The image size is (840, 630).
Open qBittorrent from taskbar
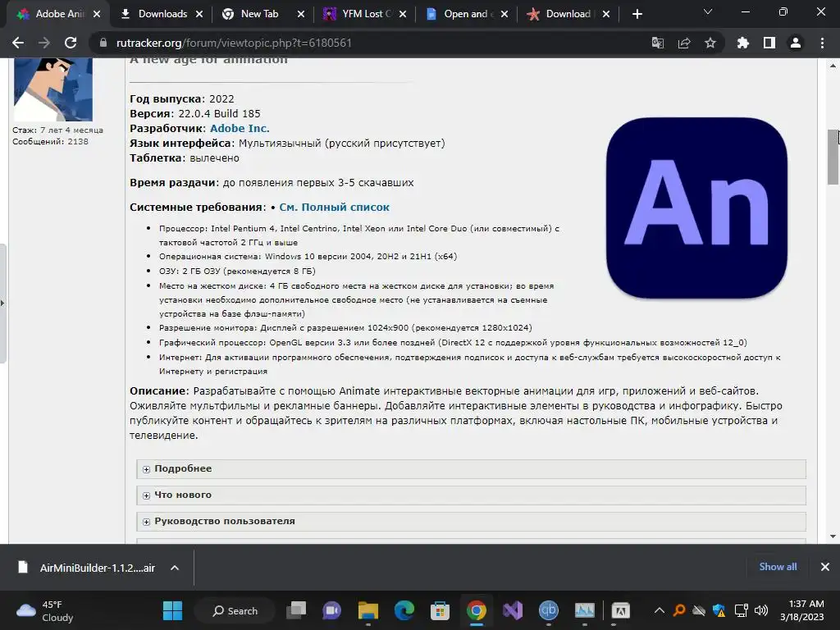549,610
